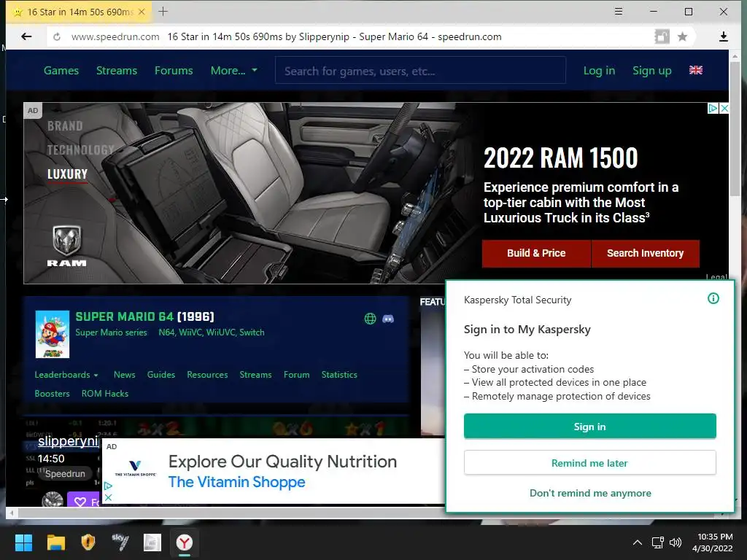This screenshot has height=560, width=747.
Task: Open the volume icon in system tray
Action: 676,542
